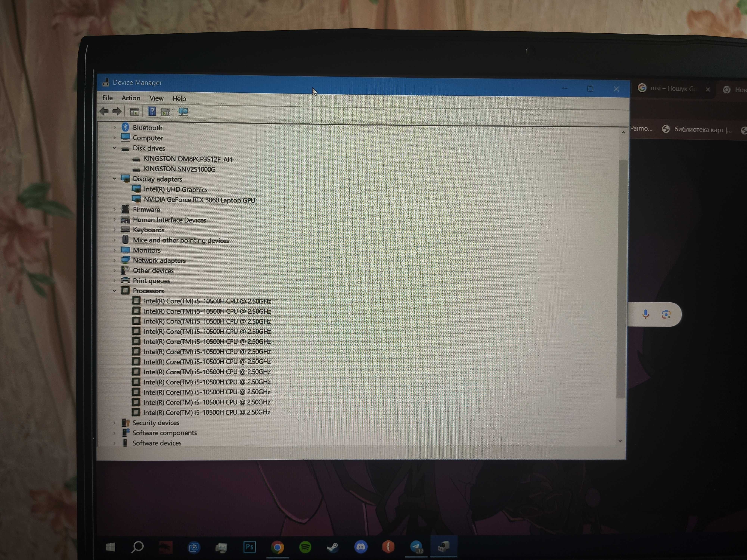This screenshot has height=560, width=747.
Task: Expand the Computer category
Action: 114,138
